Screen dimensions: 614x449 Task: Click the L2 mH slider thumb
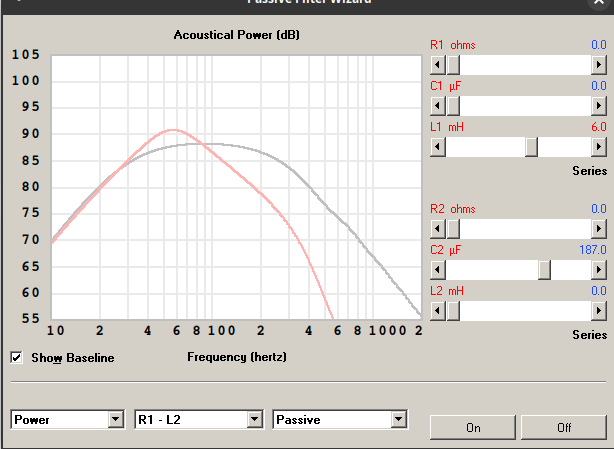[453, 311]
